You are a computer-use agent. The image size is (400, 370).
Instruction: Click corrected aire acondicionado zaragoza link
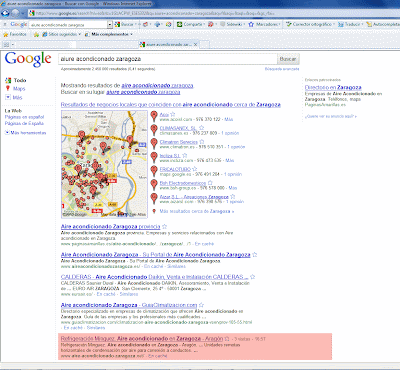point(157,86)
